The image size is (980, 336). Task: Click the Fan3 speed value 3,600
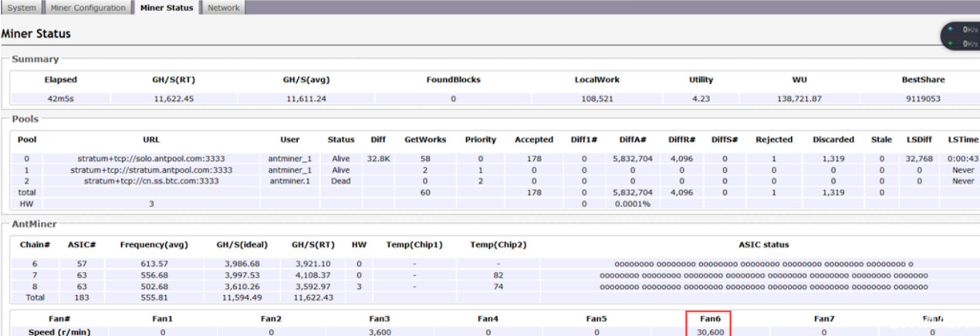click(380, 331)
